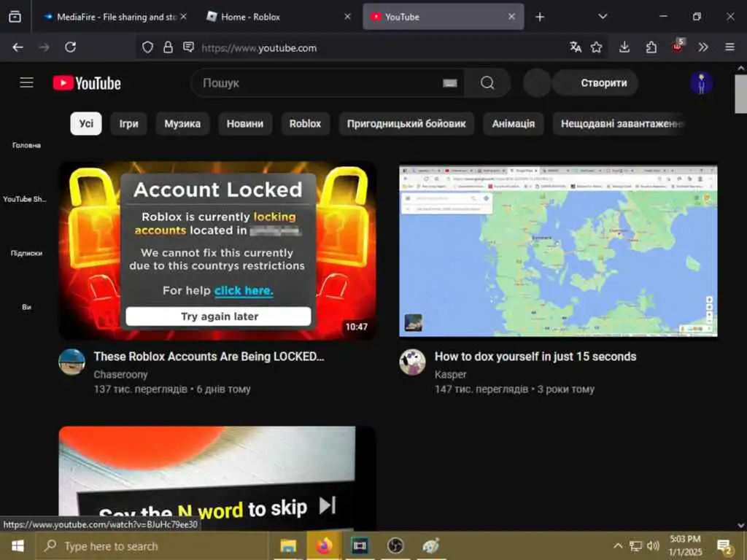Toggle the YouTube guide hamburger menu

point(27,83)
